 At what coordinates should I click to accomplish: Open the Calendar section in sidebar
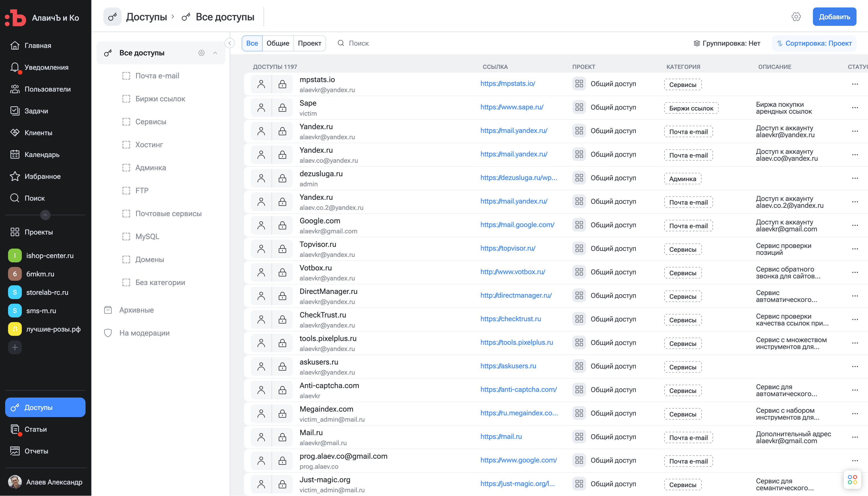pyautogui.click(x=42, y=155)
